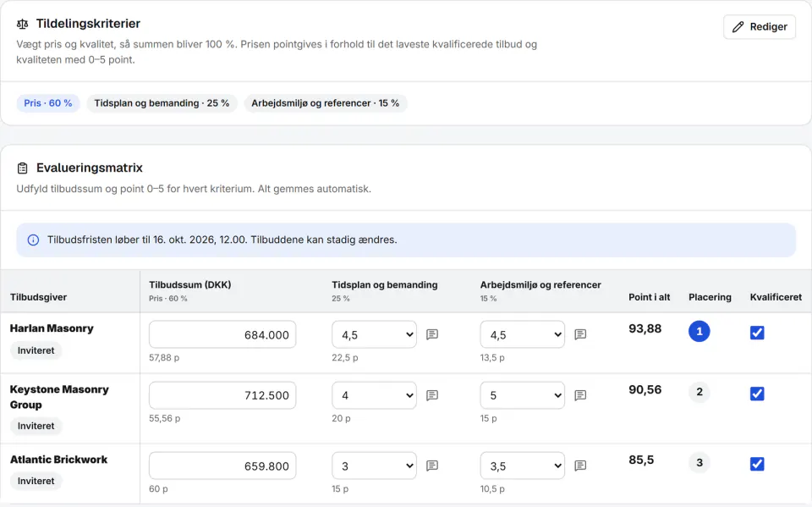Open Tidsplan comment for Keystone Masonry Group
The height and width of the screenshot is (507, 812).
432,395
